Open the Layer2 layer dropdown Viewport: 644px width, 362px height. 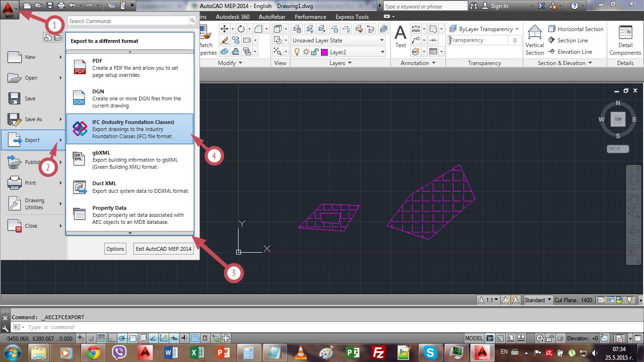339,52
